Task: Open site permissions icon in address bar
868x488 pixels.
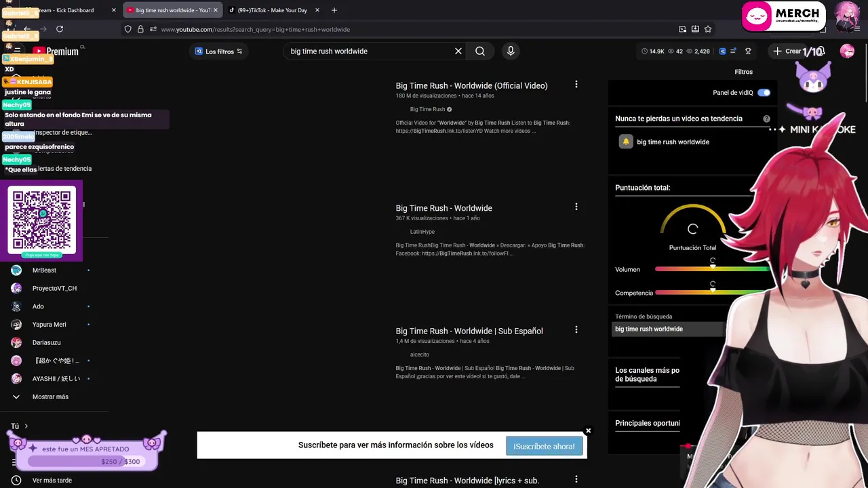Action: (153, 29)
